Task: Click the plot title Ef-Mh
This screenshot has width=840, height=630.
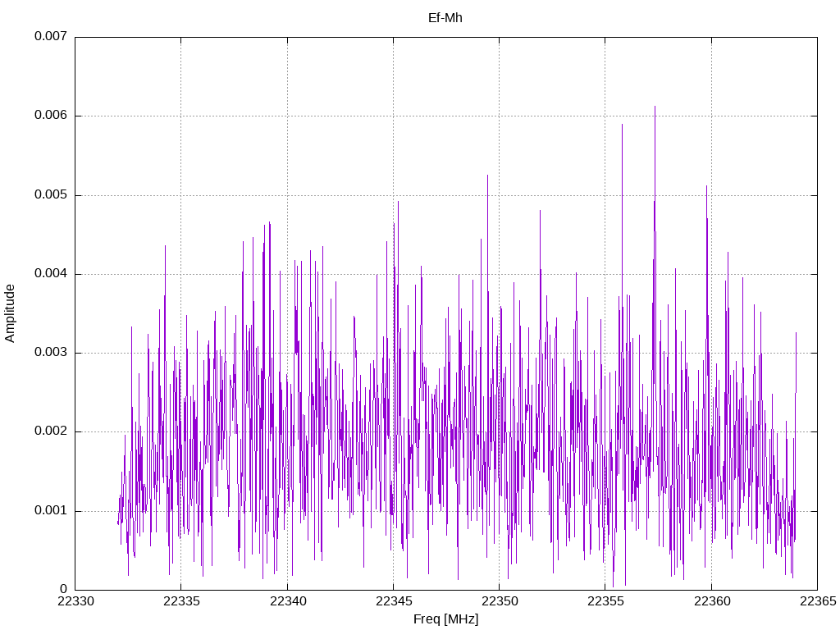Action: coord(445,17)
